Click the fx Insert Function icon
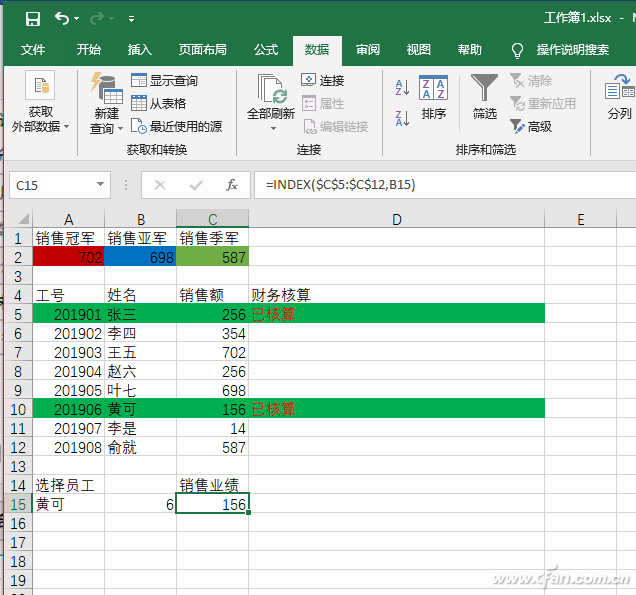The width and height of the screenshot is (636, 595). coord(232,185)
